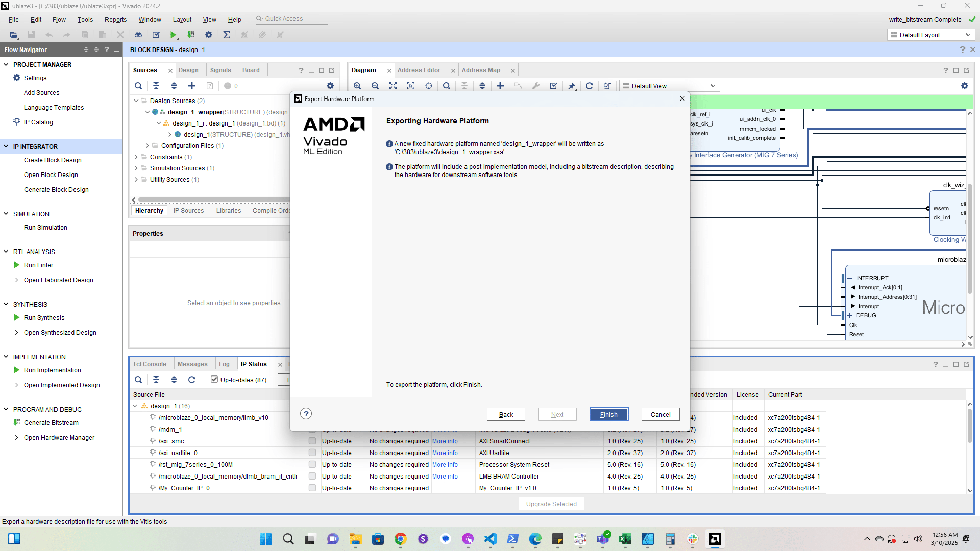
Task: Open the help question mark in export dialog
Action: point(306,414)
